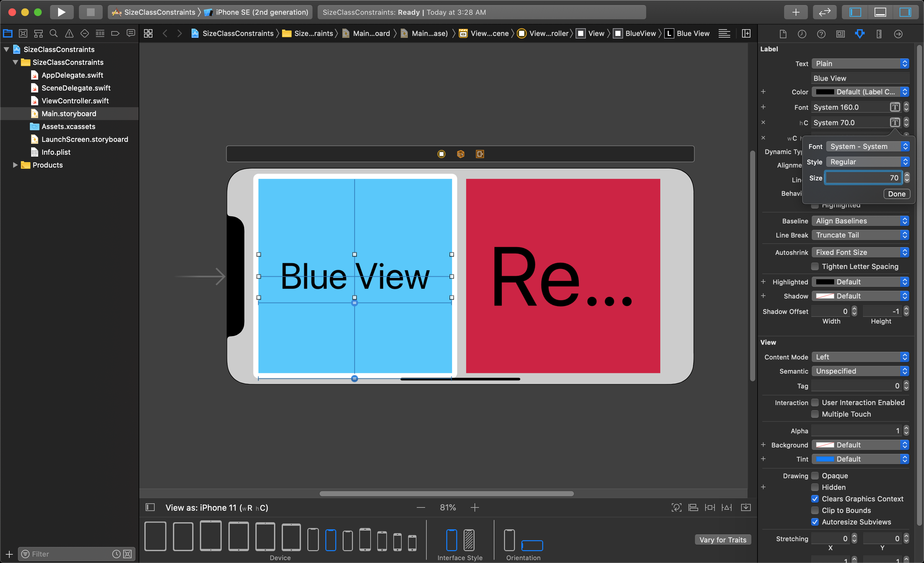This screenshot has height=563, width=924.
Task: Show the File inspector
Action: pos(783,34)
